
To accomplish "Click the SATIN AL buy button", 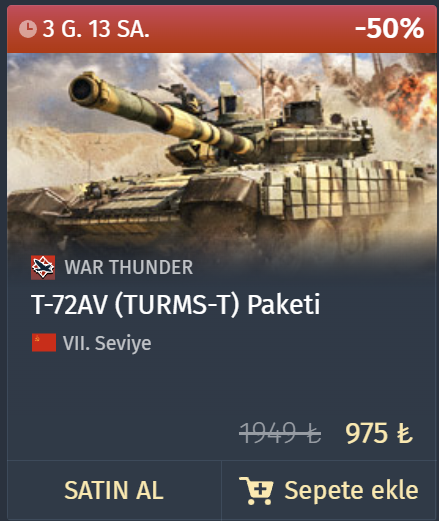I will coord(114,490).
